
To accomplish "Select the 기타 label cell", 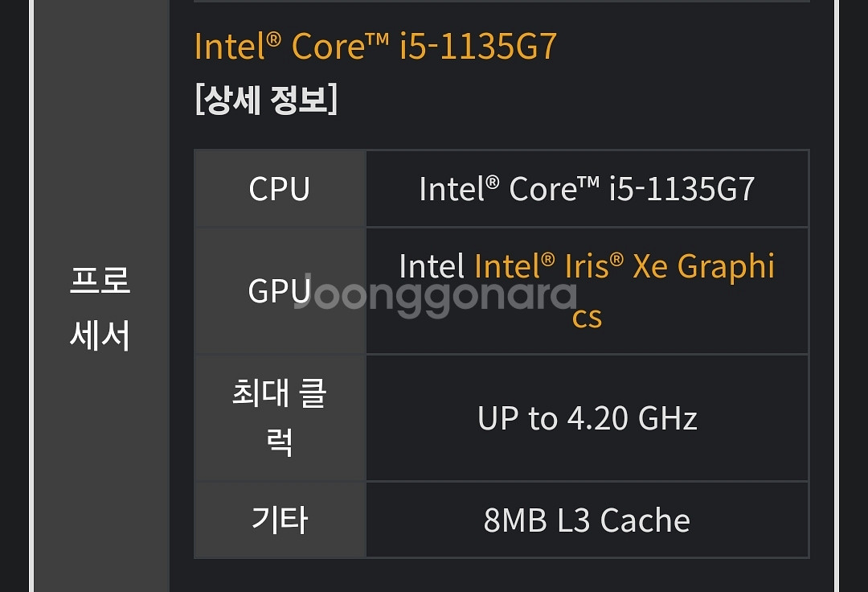I will 280,520.
